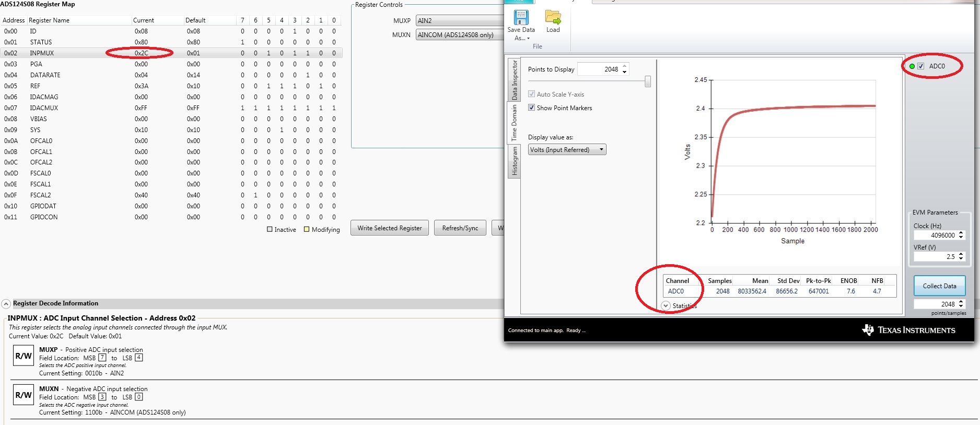Select the ID register row
This screenshot has width=980, height=425.
(171, 31)
